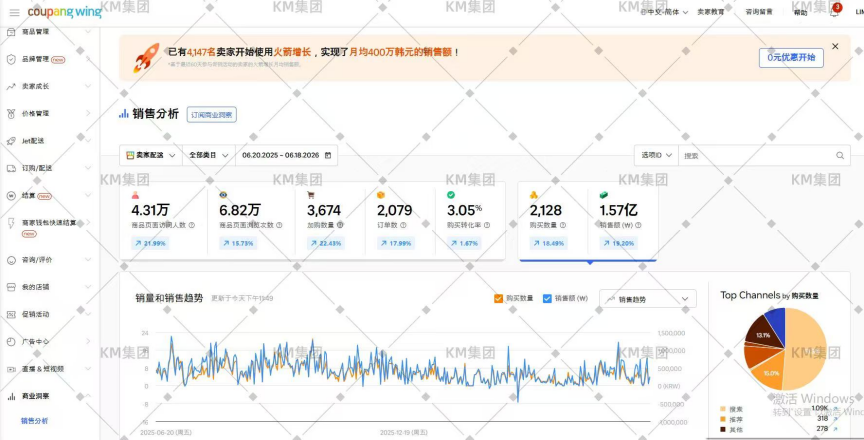The width and height of the screenshot is (864, 440).
Task: Collapse the 商业洞察 sidebar section chevron
Action: pyautogui.click(x=88, y=396)
